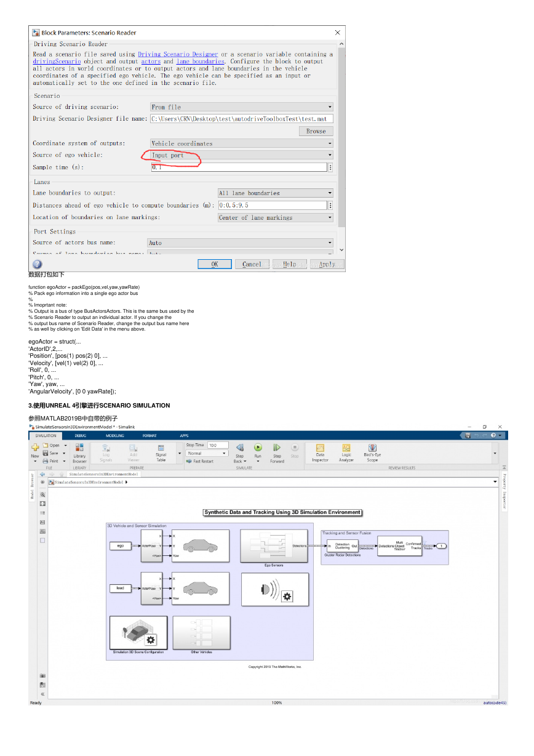Toggle Fast Restart in Simulate section
Screen dimensions: 534x756
(200, 461)
